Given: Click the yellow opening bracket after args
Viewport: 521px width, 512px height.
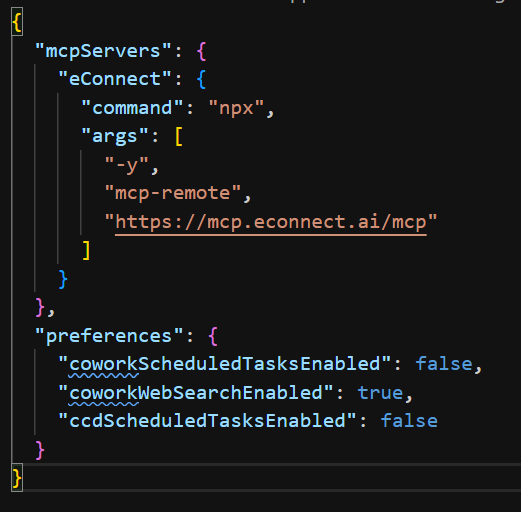Looking at the screenshot, I should [x=179, y=136].
